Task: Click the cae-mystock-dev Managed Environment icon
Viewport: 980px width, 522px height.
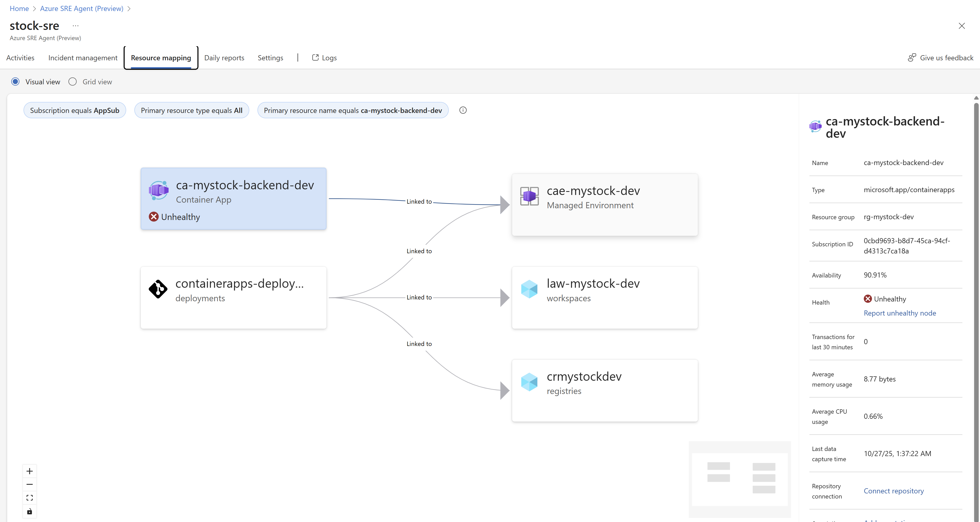Action: coord(529,196)
